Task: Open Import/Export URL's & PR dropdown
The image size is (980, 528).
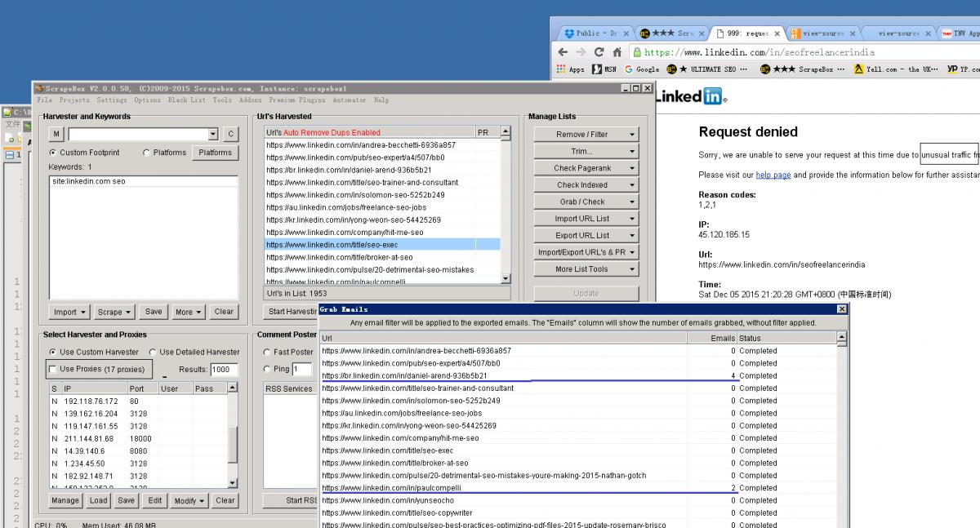Action: 586,252
